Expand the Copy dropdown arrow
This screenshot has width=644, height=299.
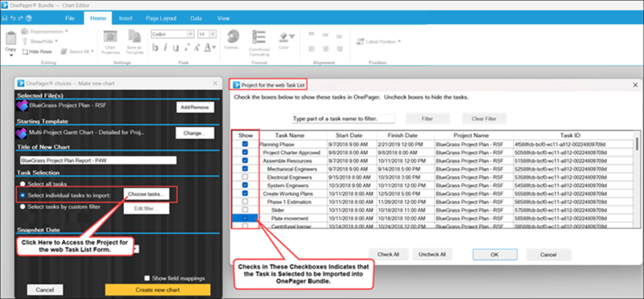pos(10,55)
